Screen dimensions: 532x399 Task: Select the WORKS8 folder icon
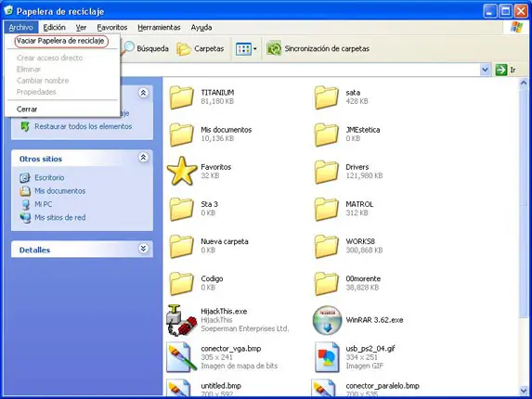point(326,247)
